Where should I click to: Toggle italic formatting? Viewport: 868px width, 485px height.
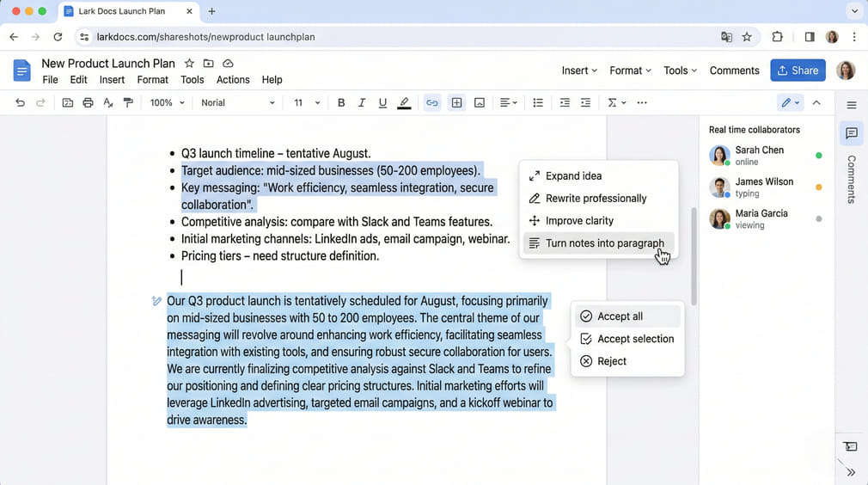(362, 102)
